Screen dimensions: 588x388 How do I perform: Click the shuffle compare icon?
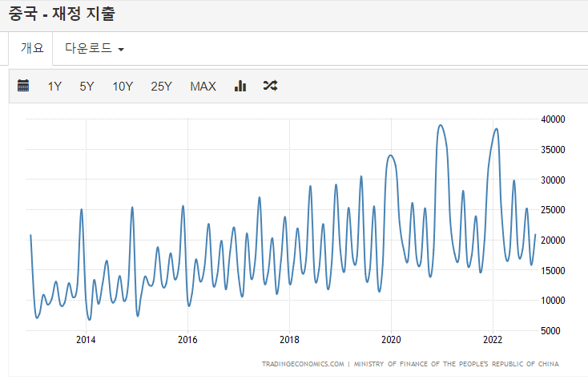271,86
